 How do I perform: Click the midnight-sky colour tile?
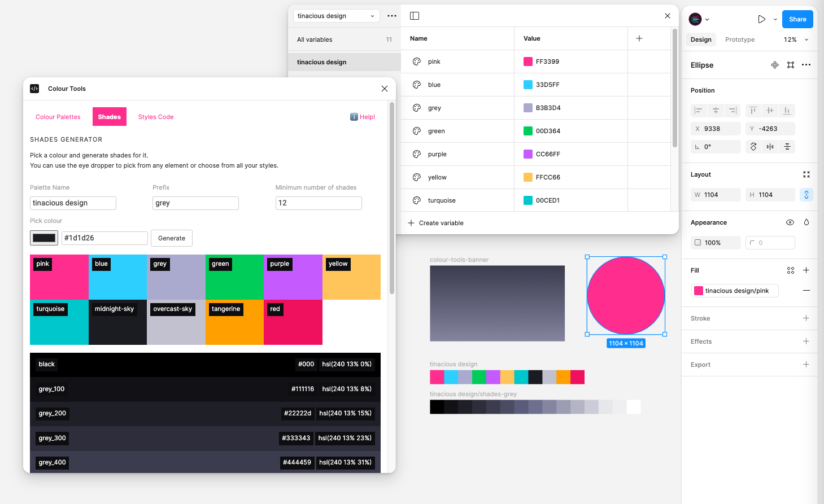coord(117,322)
